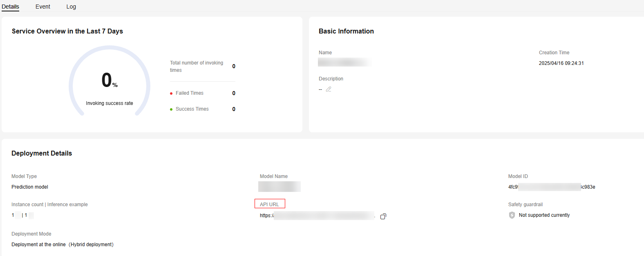
Task: Select the Model ID value
Action: pyautogui.click(x=551, y=187)
